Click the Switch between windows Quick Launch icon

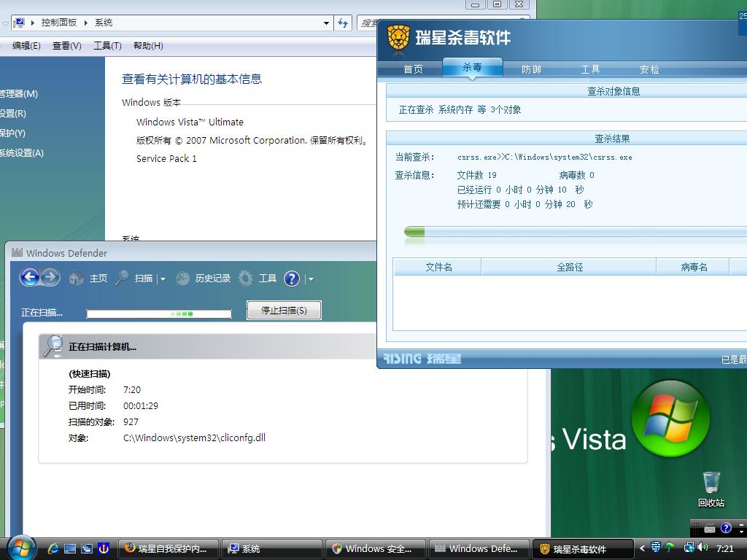pos(87,548)
